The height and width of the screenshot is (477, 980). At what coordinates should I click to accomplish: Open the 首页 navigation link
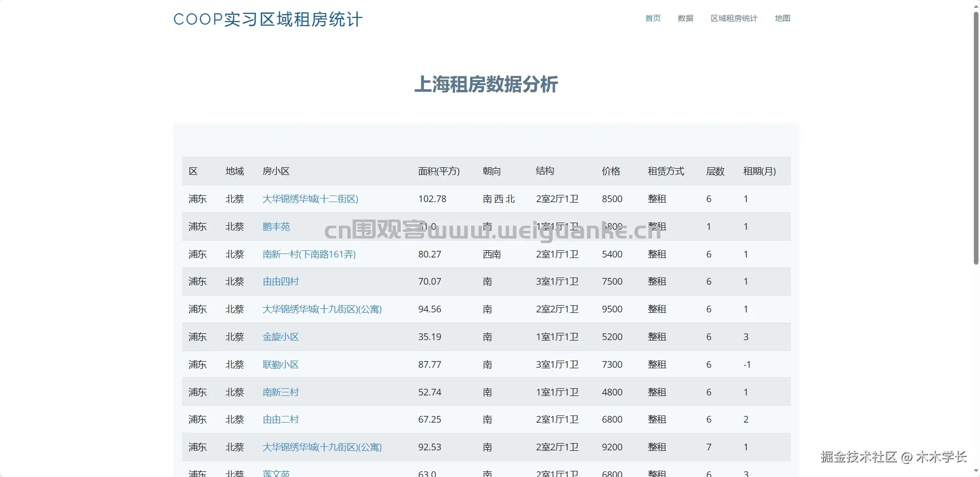pos(652,18)
